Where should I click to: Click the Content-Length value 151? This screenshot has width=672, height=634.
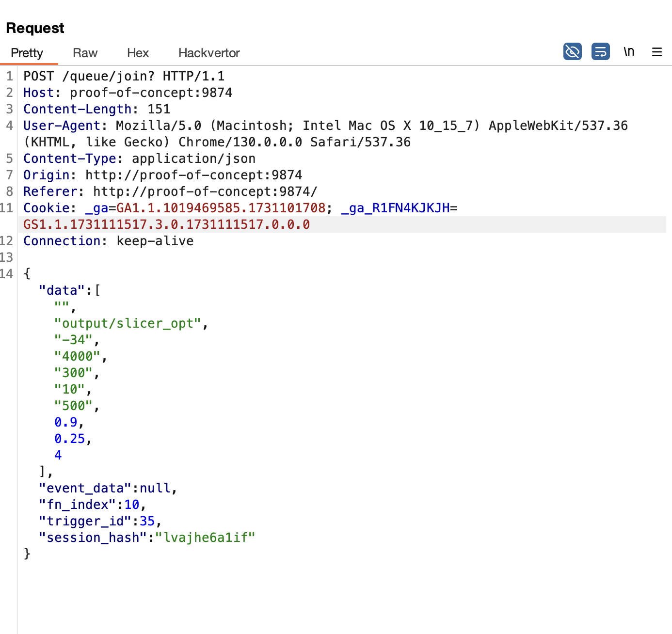tap(159, 109)
